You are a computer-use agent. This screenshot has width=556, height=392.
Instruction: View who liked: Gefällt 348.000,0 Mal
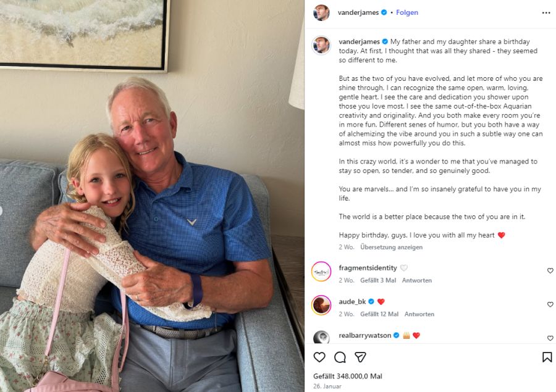point(347,376)
